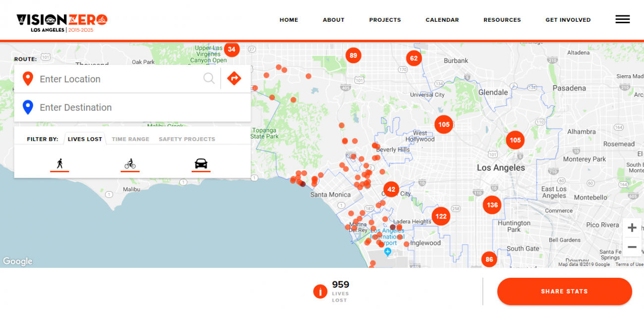This screenshot has height=309, width=644.
Task: Click the Ladera Heights map label
Action: pyautogui.click(x=412, y=222)
